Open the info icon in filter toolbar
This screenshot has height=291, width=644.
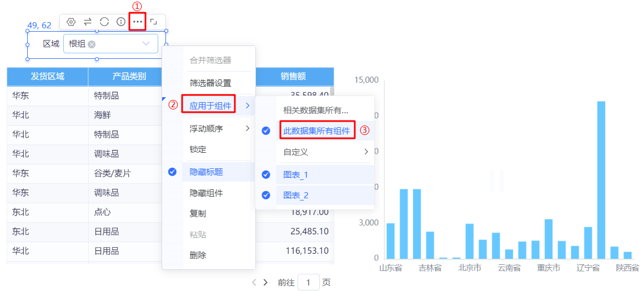(121, 22)
